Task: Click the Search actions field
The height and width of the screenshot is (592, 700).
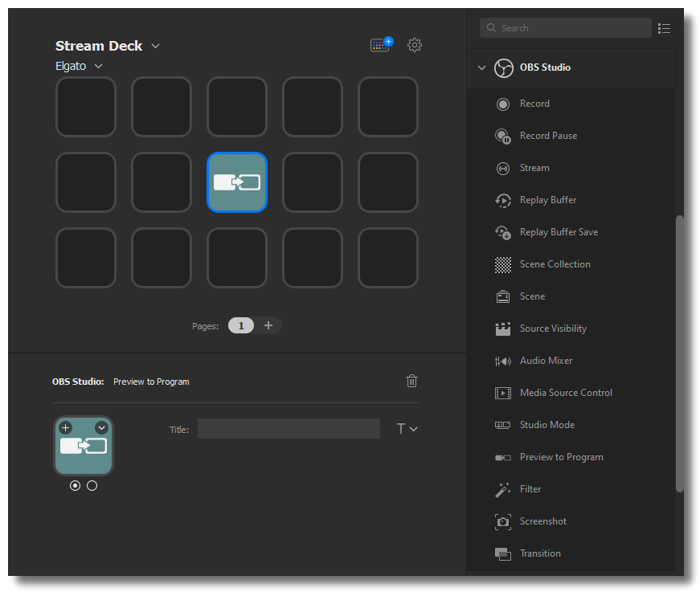Action: pyautogui.click(x=566, y=27)
